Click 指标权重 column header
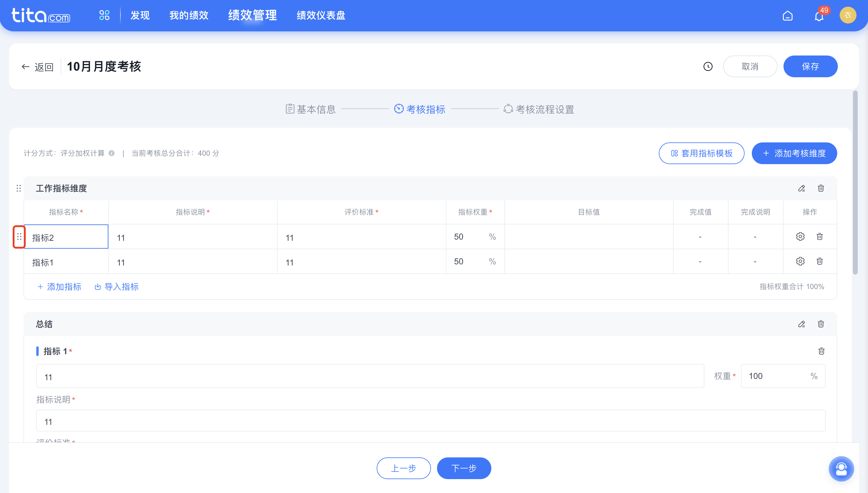Image resolution: width=868 pixels, height=493 pixels. tap(475, 212)
